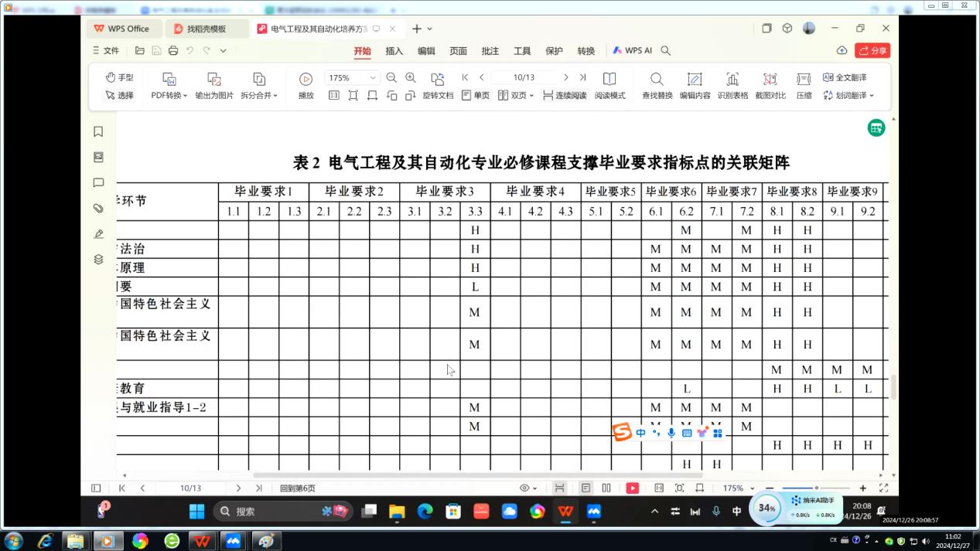Open Find and Replace (查找替换)
Image resolution: width=980 pixels, height=551 pixels.
click(x=657, y=79)
